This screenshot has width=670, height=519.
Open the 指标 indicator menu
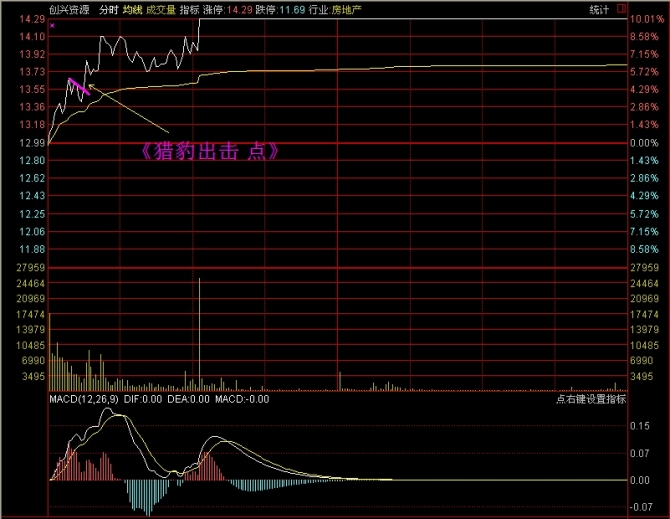coord(189,9)
